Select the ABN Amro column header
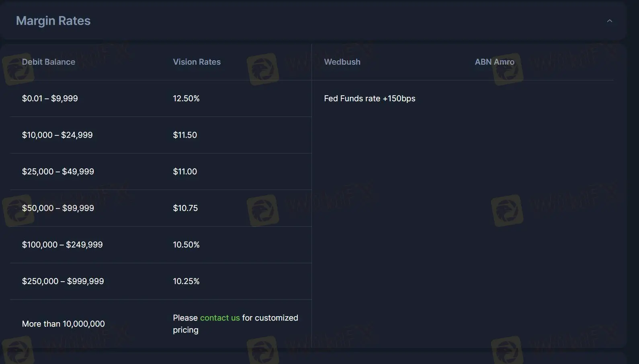Image resolution: width=639 pixels, height=364 pixels. [x=494, y=62]
